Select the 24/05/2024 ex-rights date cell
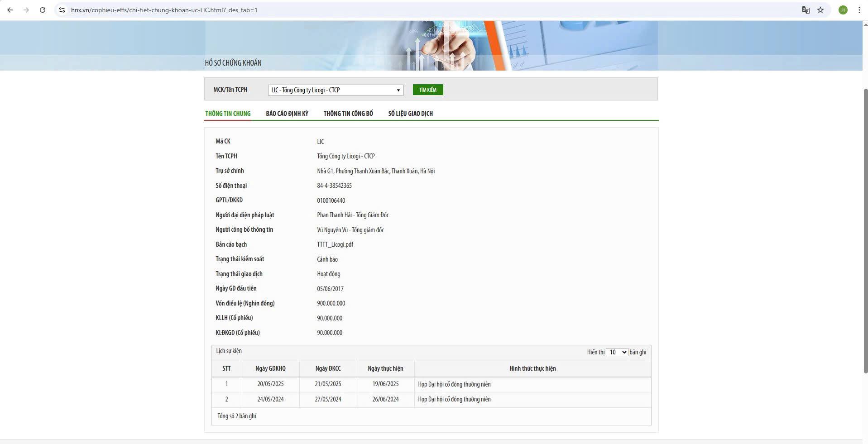Screen dimensions: 868x444 pos(270,399)
